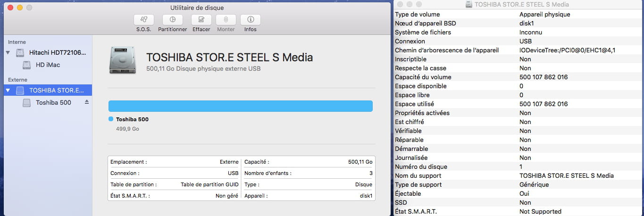Collapse the Hitachi drive disclosure triangle
Screen dimensions: 644x216
pyautogui.click(x=8, y=53)
